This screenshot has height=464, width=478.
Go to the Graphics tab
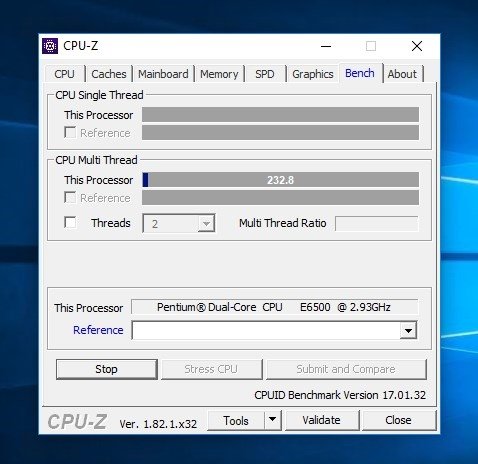pos(313,74)
